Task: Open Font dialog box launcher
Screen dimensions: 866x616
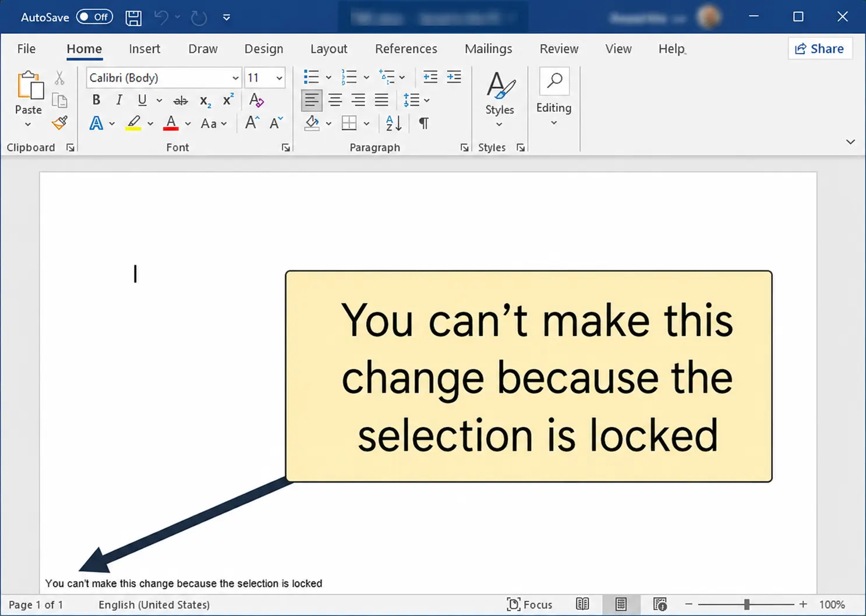Action: coord(286,148)
